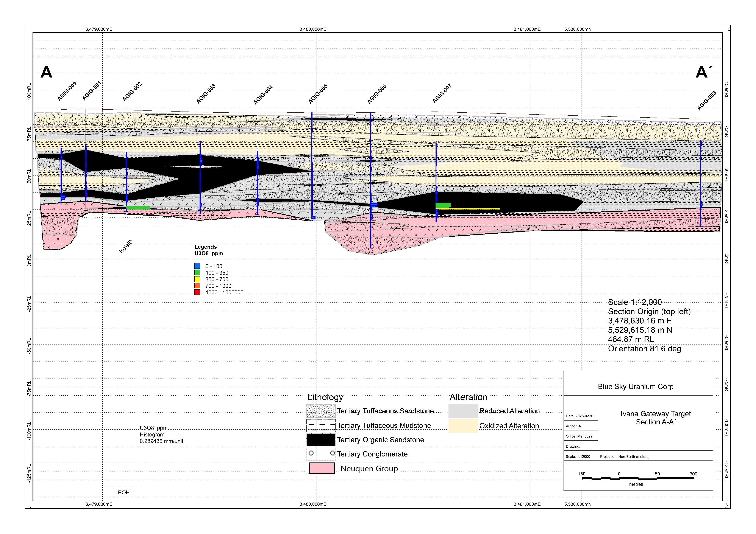Click the Tertiary Conglomerate pattern icon
The width and height of the screenshot is (756, 534).
point(321,454)
